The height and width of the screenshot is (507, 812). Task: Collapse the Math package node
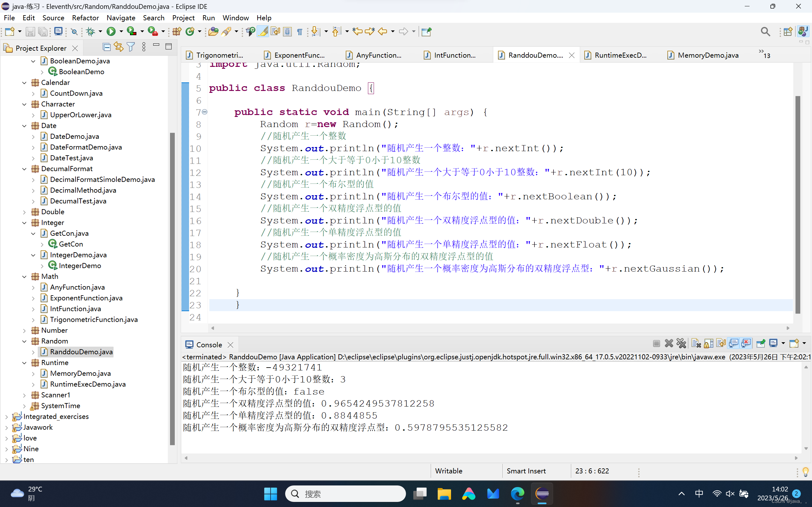[x=24, y=277]
